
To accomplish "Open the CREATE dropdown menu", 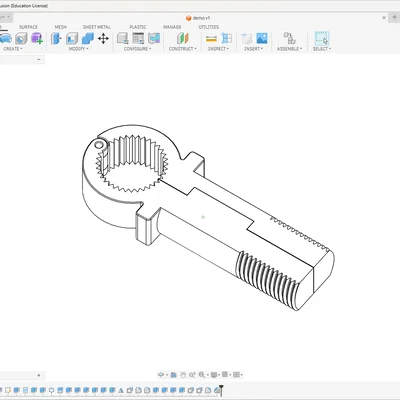I will (x=13, y=49).
